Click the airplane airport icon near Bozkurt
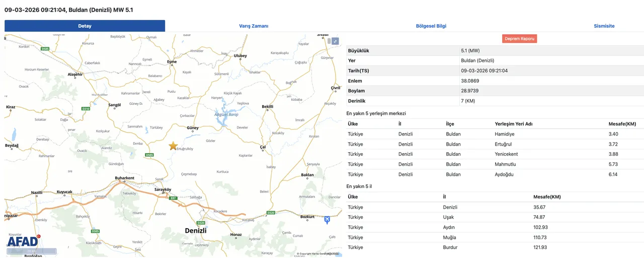Screen dimensions: 644x258 click(x=328, y=219)
